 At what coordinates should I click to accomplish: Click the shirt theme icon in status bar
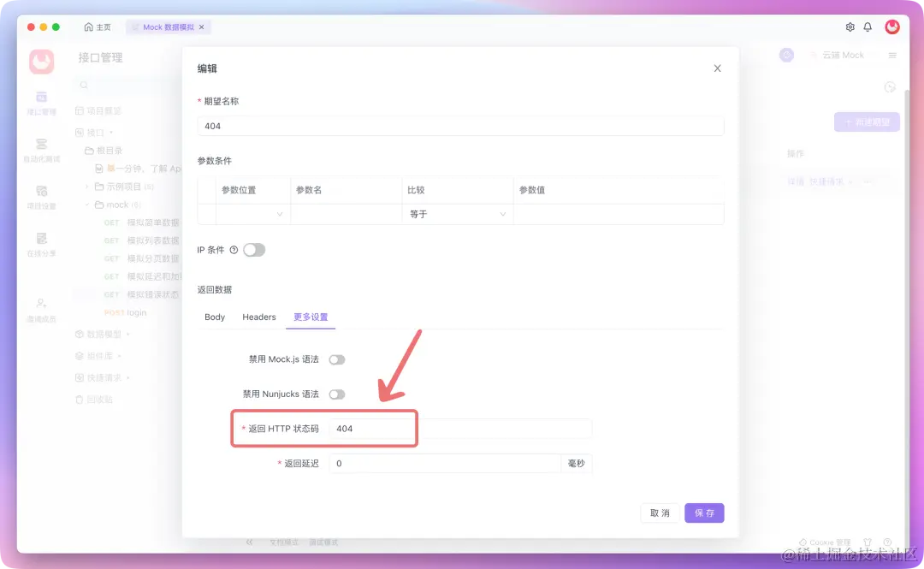868,542
